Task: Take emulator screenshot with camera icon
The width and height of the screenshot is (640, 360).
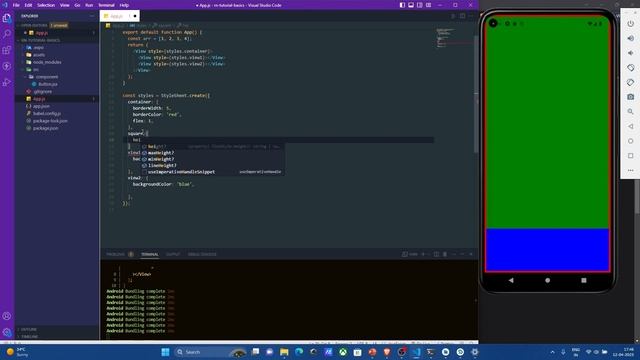Action: (631, 97)
